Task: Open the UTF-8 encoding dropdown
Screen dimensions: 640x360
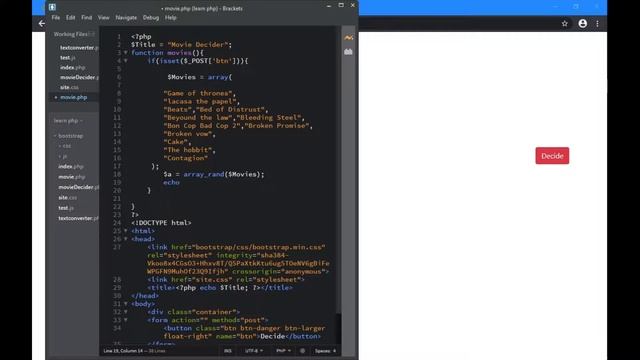Action: pos(254,351)
